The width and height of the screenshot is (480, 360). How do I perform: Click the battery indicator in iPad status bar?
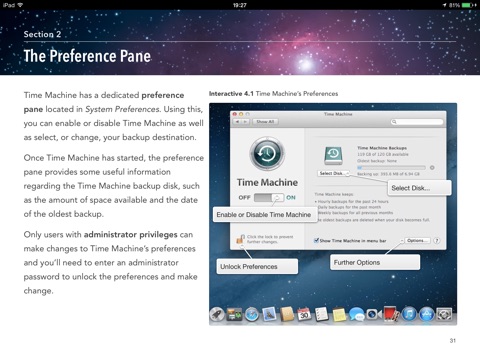pyautogui.click(x=467, y=5)
